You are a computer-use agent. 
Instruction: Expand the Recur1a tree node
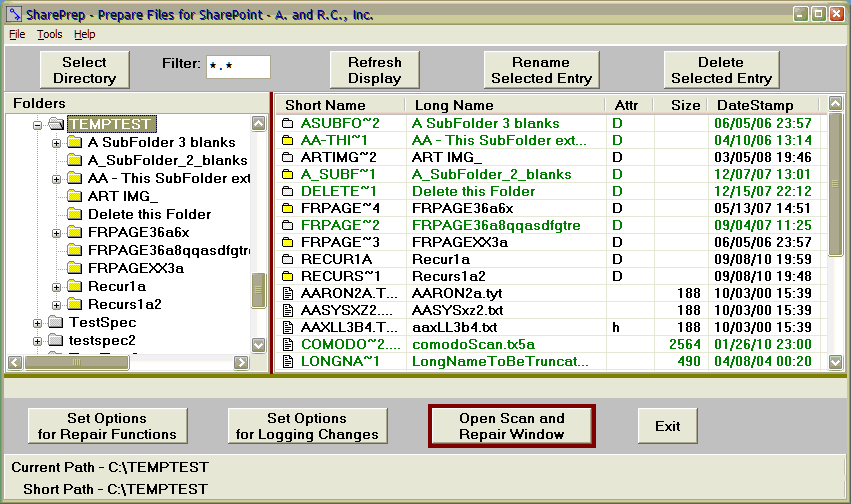tap(56, 287)
